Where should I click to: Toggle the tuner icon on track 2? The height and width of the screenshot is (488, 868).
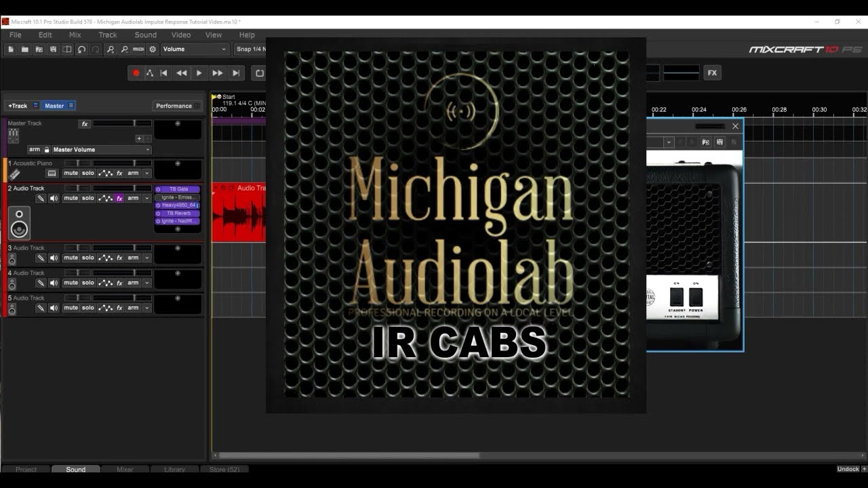[41, 199]
